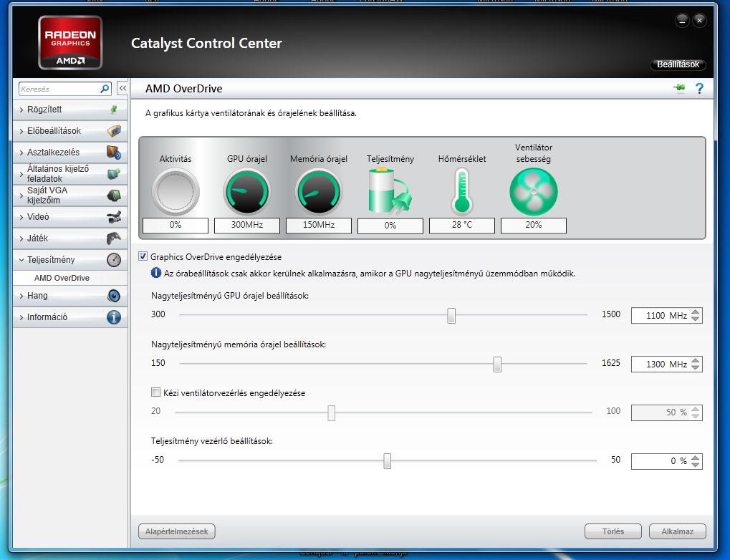Decrease memory clock with down arrow
The height and width of the screenshot is (560, 730).
coord(695,368)
